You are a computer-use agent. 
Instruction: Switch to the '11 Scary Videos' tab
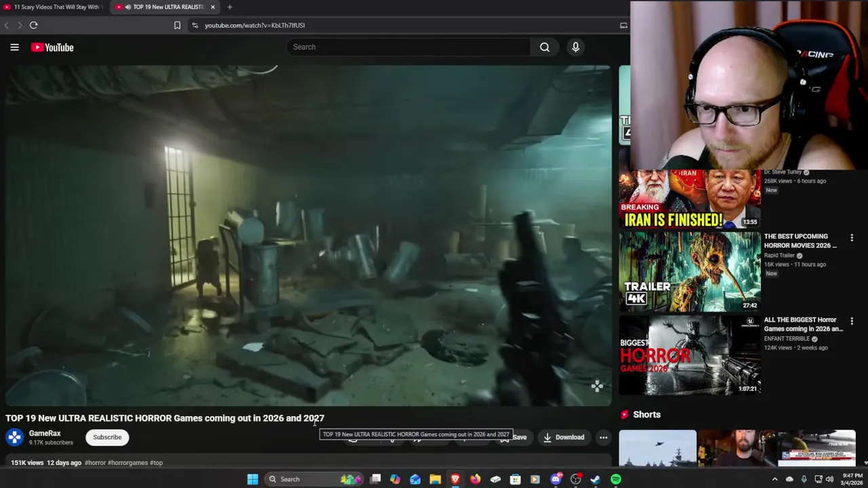click(53, 7)
